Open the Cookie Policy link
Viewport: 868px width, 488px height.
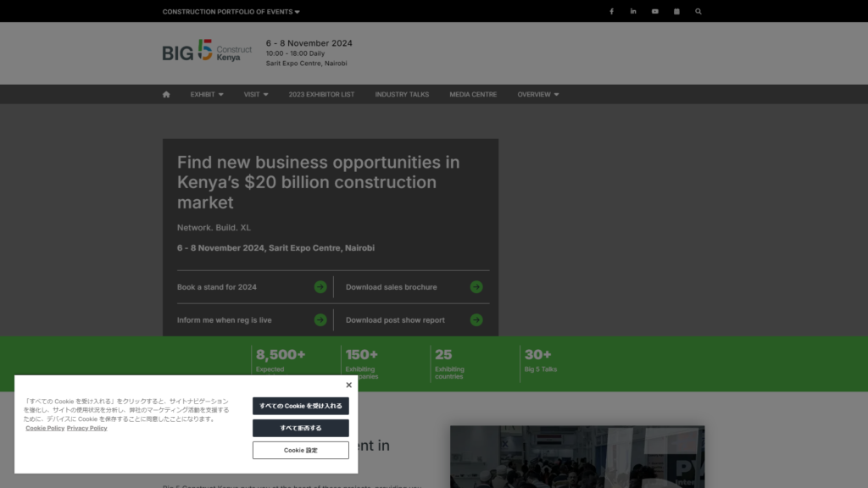[45, 428]
